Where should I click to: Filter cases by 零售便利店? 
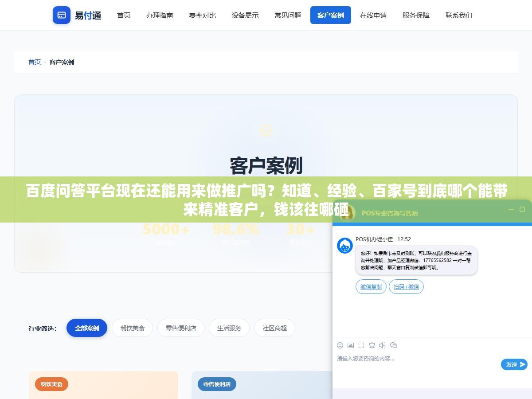click(181, 328)
